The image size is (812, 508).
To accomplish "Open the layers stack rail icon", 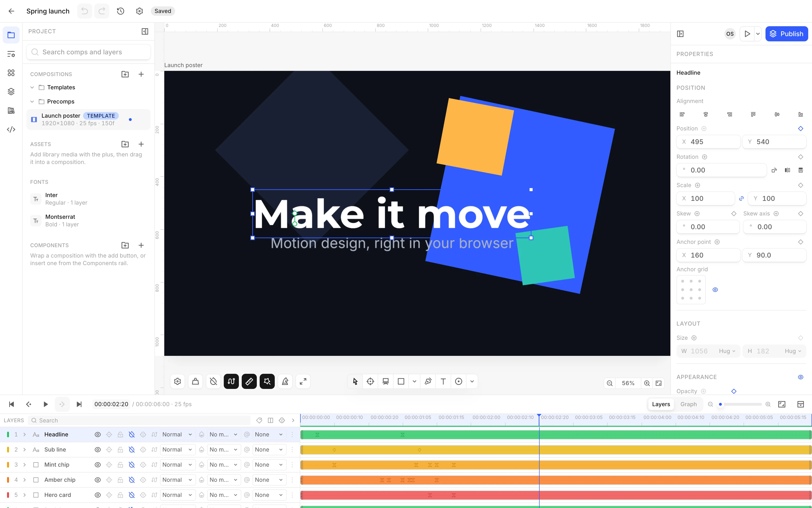I will (x=11, y=91).
